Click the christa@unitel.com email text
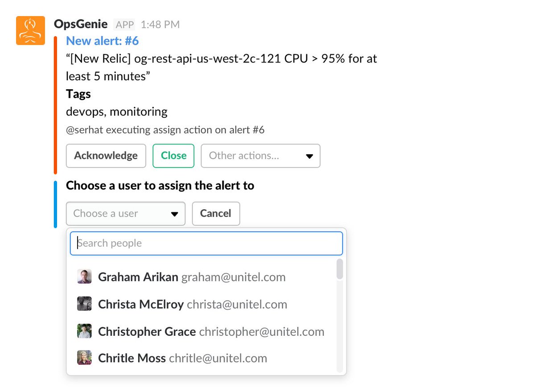 pyautogui.click(x=237, y=304)
